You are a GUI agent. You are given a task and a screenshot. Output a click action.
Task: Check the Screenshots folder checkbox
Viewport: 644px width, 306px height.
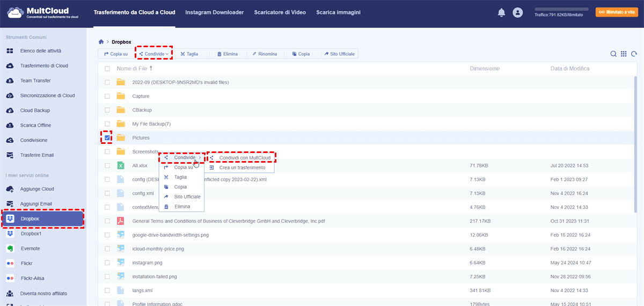(107, 152)
